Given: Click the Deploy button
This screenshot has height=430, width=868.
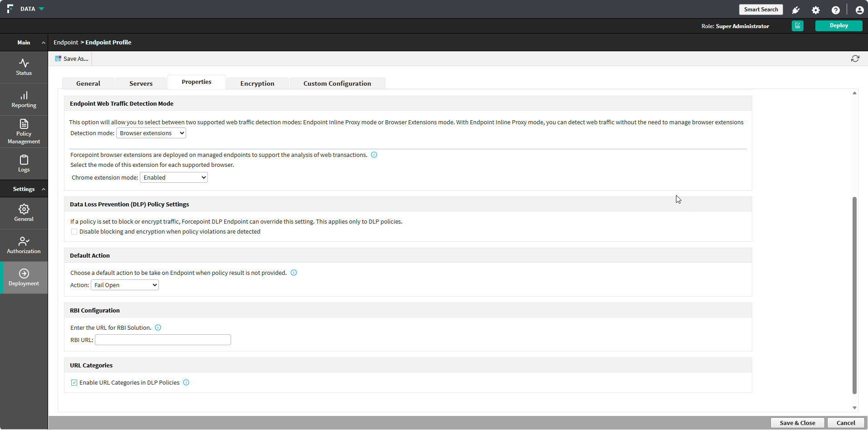Looking at the screenshot, I should coord(838,26).
